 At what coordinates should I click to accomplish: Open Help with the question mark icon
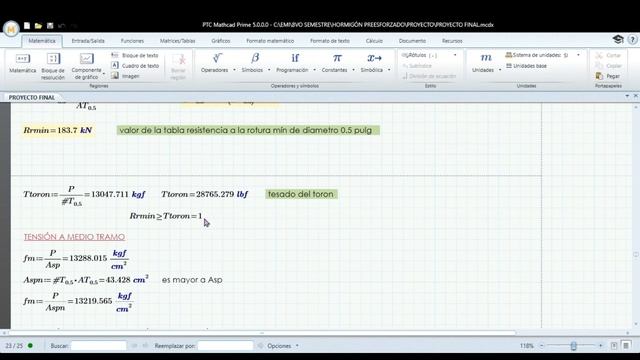coord(632,40)
